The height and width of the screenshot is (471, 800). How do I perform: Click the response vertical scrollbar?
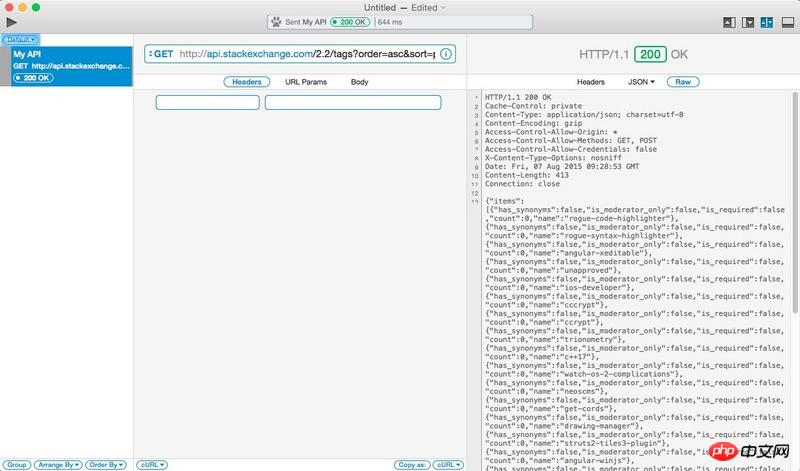(x=795, y=202)
